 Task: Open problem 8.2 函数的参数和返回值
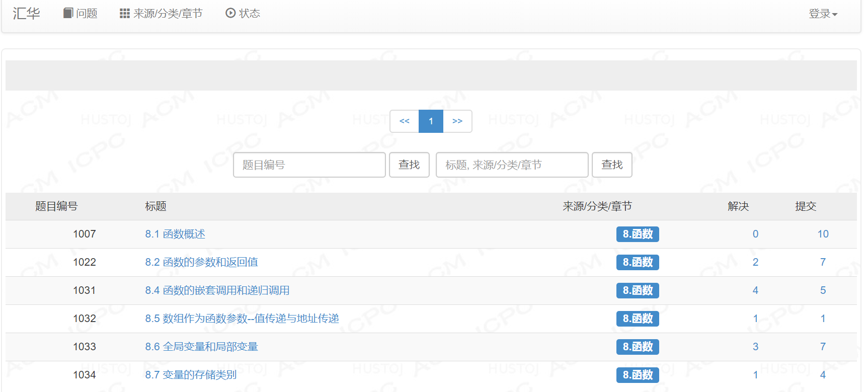[201, 262]
